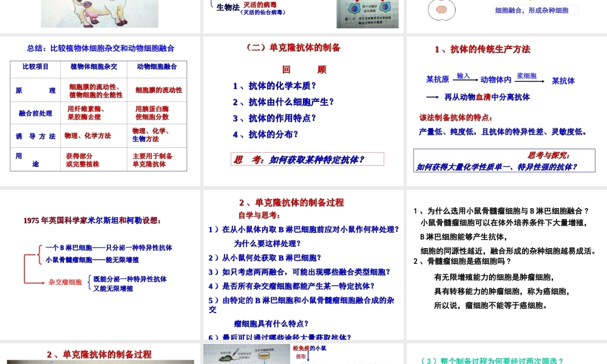
Task: Click the cell 用胰蛋白酶使细胞分散
Action: click(152, 113)
